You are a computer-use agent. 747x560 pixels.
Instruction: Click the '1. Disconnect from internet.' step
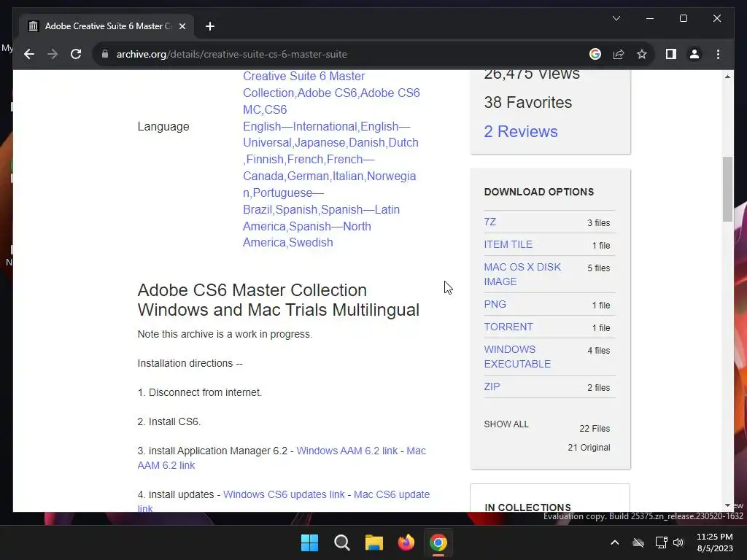tap(200, 392)
